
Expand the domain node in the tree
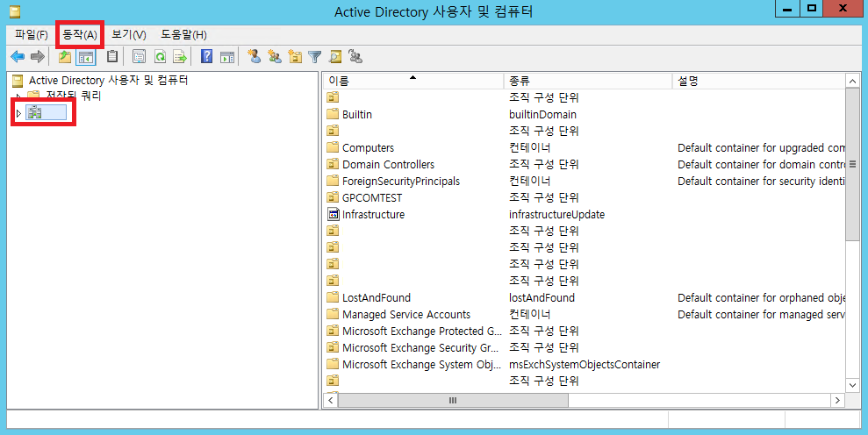(x=18, y=113)
